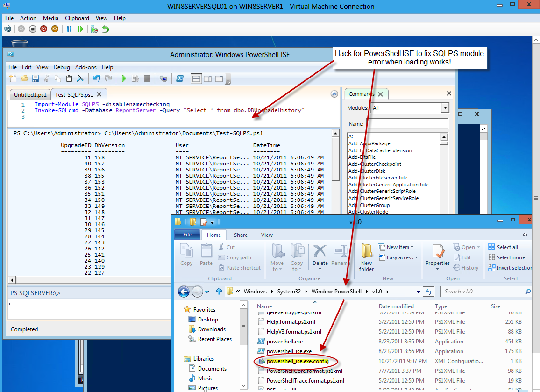Click New script icon in PowerShell ISE
The height and width of the screenshot is (392, 540).
pyautogui.click(x=13, y=78)
